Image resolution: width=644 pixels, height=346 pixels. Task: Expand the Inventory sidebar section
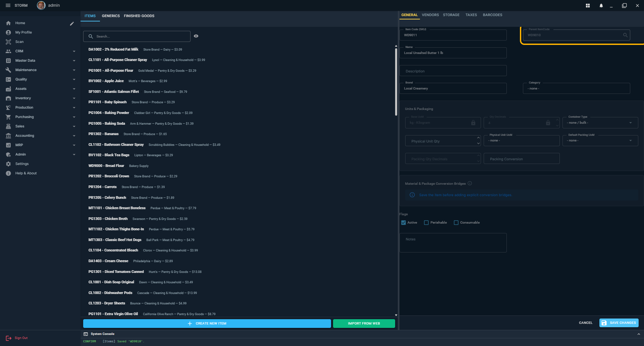74,98
